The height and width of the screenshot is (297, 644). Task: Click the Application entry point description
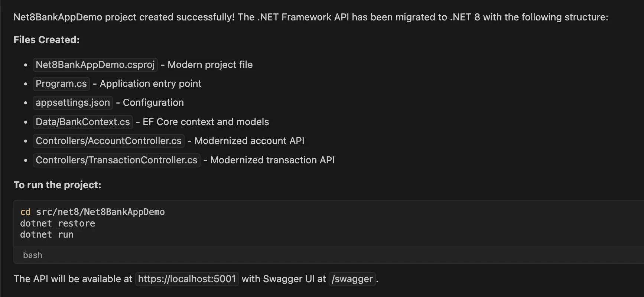click(150, 84)
